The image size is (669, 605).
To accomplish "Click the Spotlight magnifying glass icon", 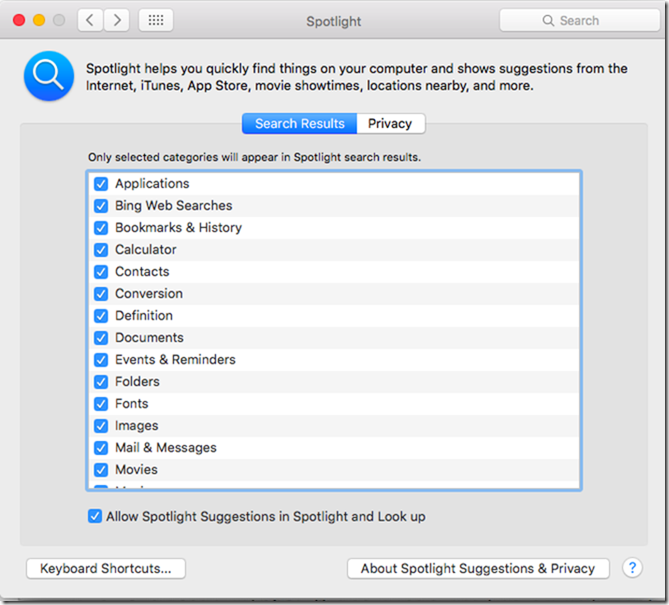I will [x=49, y=76].
